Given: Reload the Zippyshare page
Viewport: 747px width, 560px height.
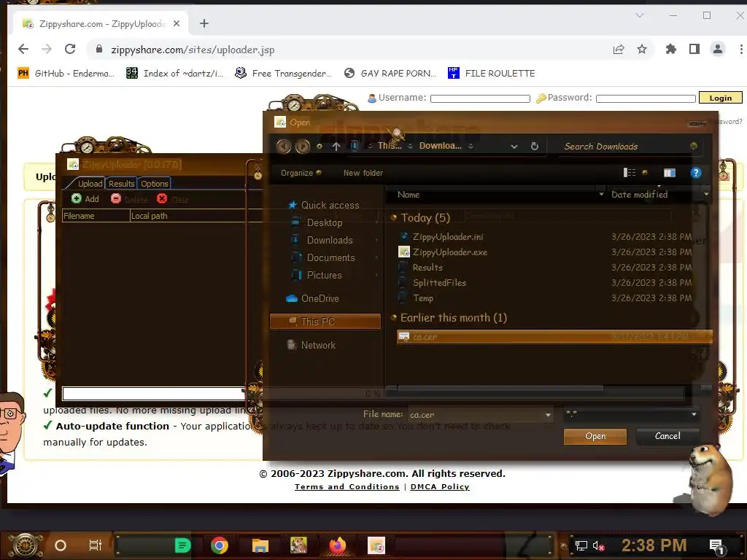Looking at the screenshot, I should [70, 49].
